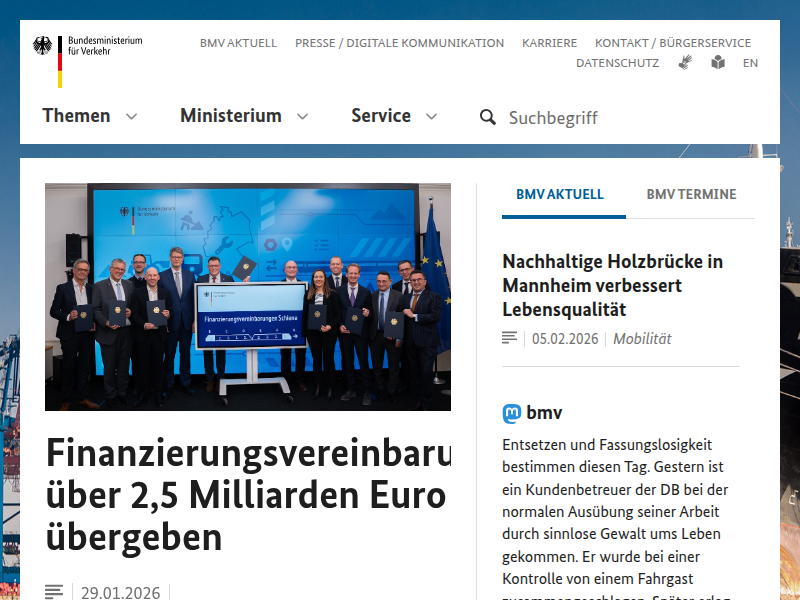Expand the Themen menu chevron
Screen dimensions: 800x600
click(131, 116)
